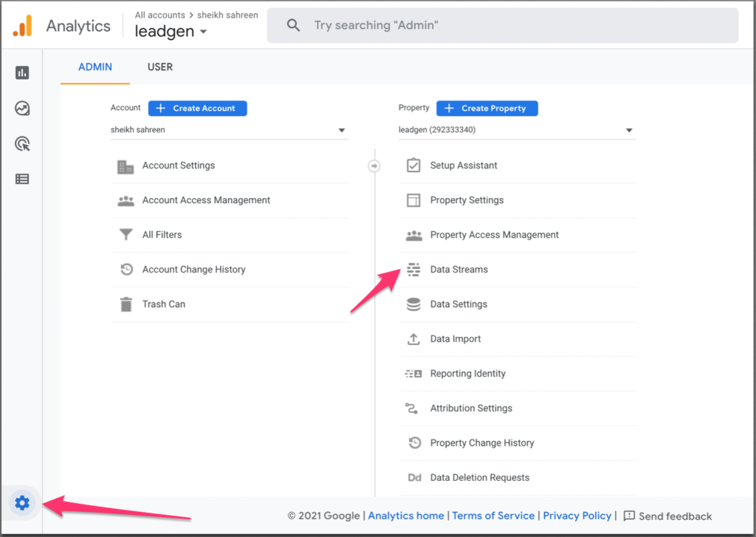This screenshot has height=537, width=756.
Task: Open the Terms of Service link
Action: (493, 516)
